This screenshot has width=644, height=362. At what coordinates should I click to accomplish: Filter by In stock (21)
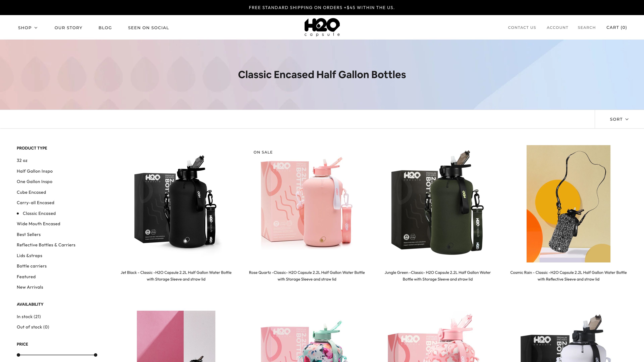(x=29, y=317)
